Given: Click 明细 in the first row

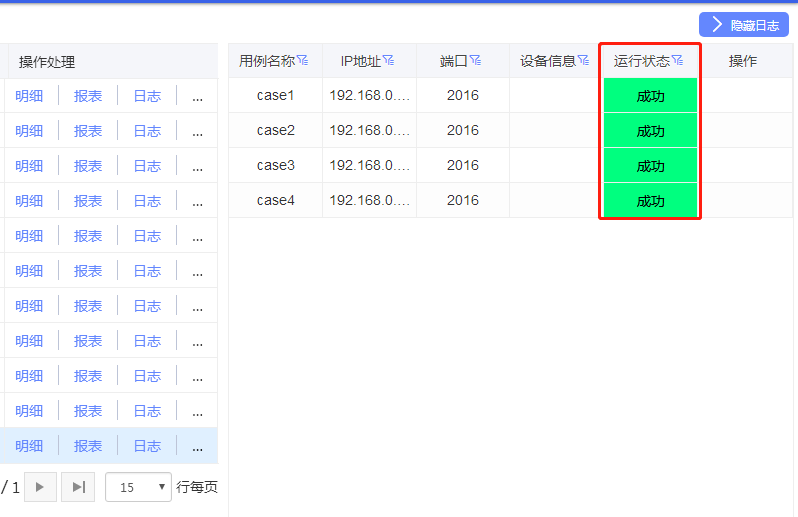Looking at the screenshot, I should point(29,96).
